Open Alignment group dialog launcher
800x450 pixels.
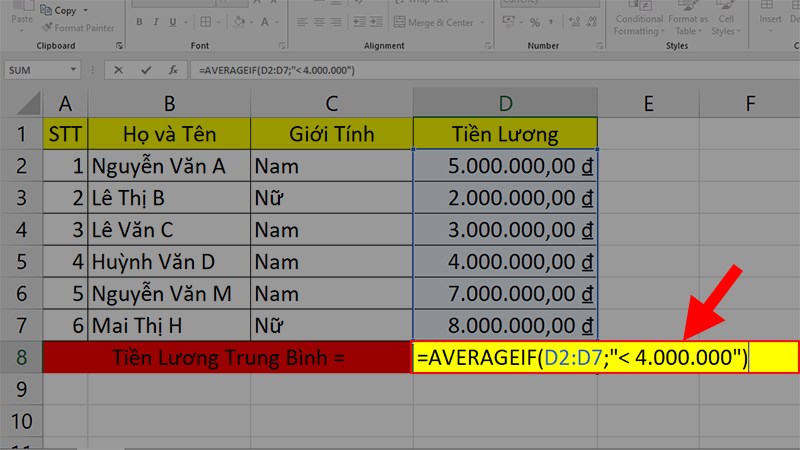click(x=488, y=46)
